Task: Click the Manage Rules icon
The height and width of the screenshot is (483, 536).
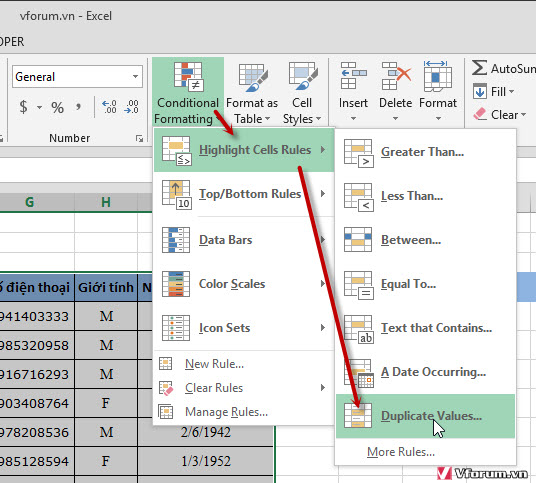Action: click(x=166, y=412)
